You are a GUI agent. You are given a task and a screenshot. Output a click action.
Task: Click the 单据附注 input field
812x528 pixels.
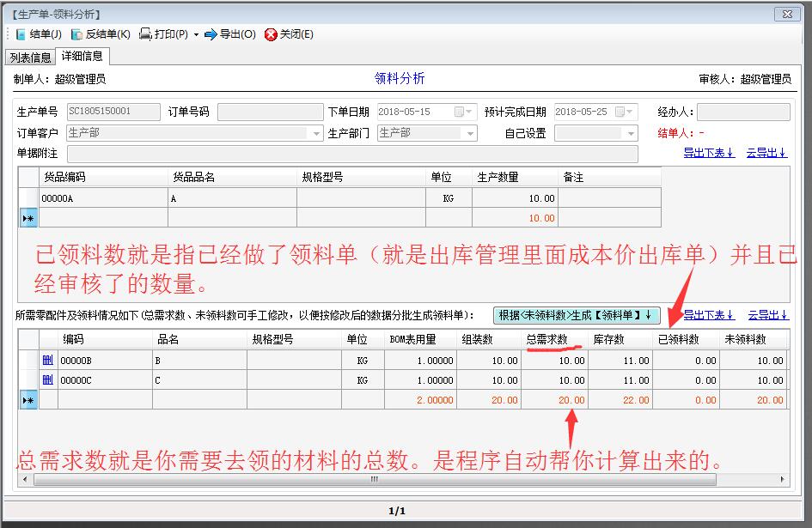tap(352, 154)
